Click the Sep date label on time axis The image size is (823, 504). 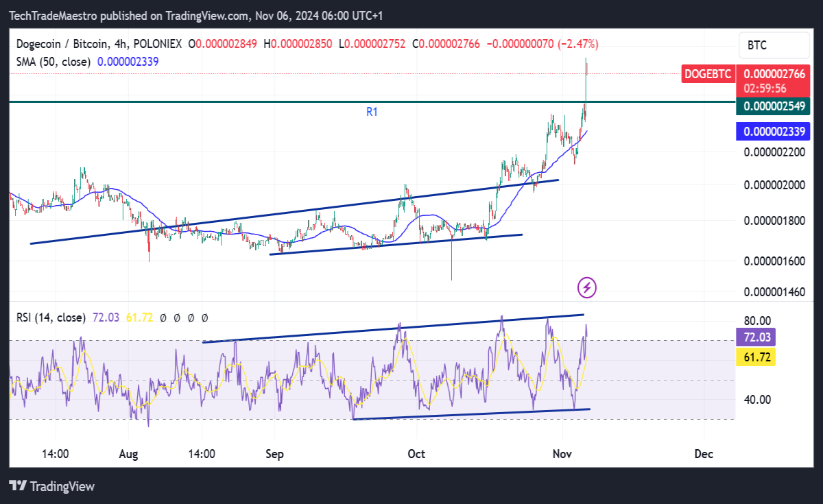click(x=274, y=453)
